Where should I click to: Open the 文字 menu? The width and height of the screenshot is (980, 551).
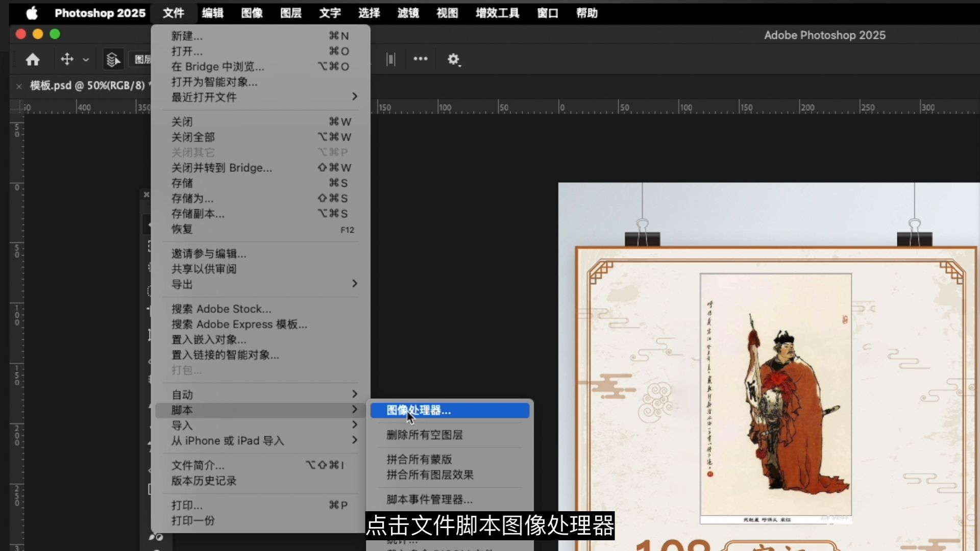pyautogui.click(x=330, y=13)
